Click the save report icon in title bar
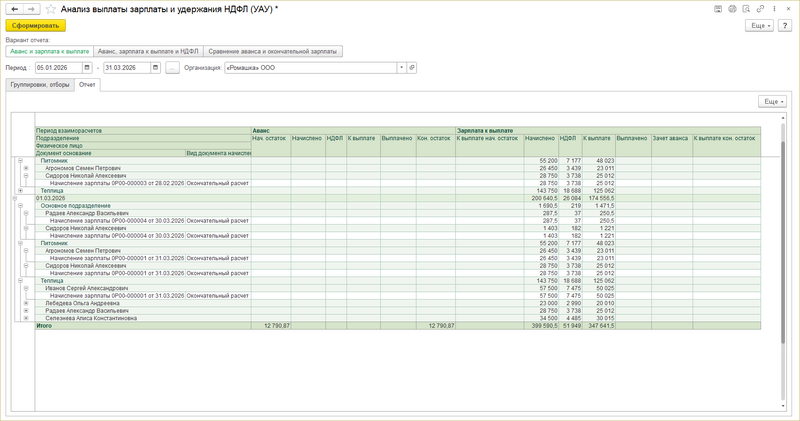This screenshot has width=800, height=421. pyautogui.click(x=718, y=9)
